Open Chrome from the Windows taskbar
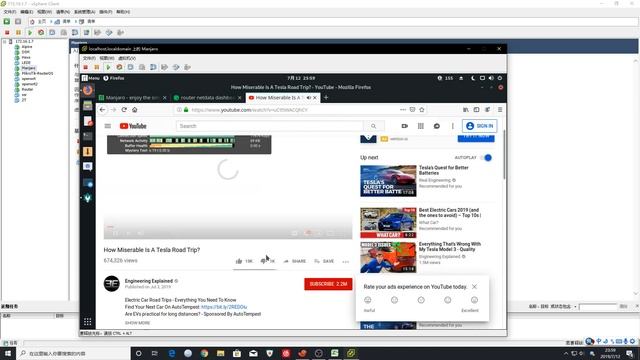Screen dimensions: 640x360 (204, 353)
